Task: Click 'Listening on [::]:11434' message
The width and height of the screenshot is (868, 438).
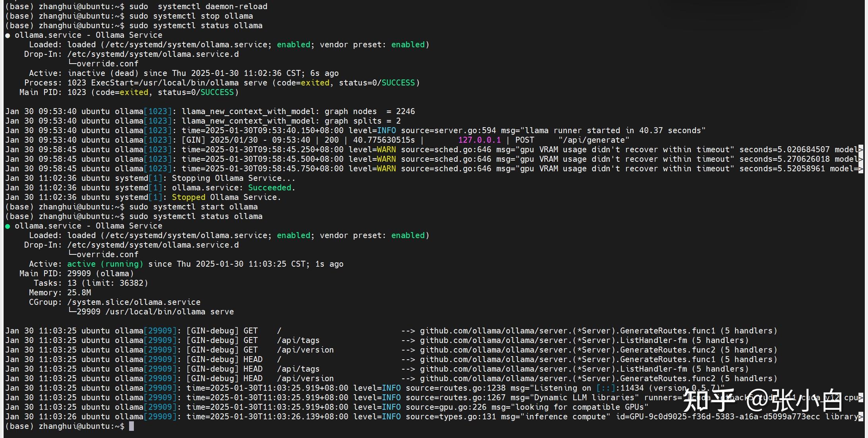Action: point(589,388)
